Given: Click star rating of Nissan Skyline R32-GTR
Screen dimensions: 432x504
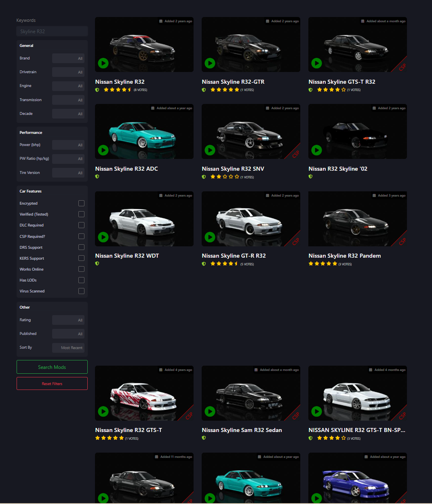Looking at the screenshot, I should pos(225,90).
